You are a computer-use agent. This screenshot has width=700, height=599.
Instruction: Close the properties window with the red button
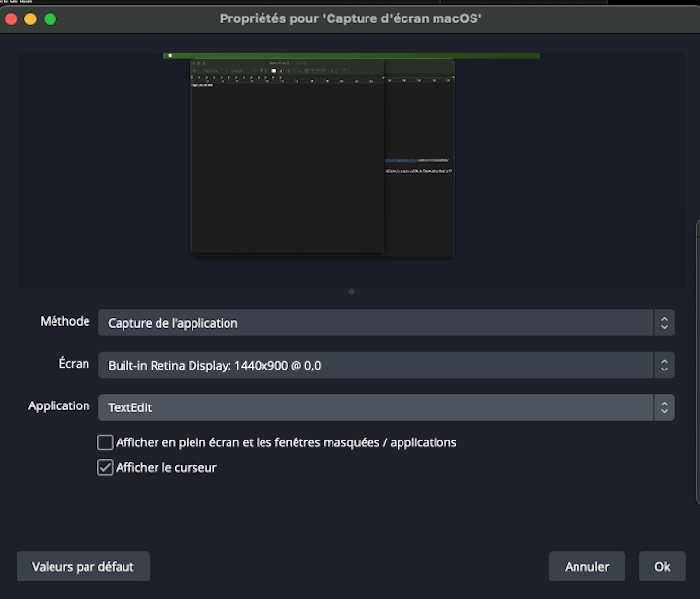click(x=12, y=18)
